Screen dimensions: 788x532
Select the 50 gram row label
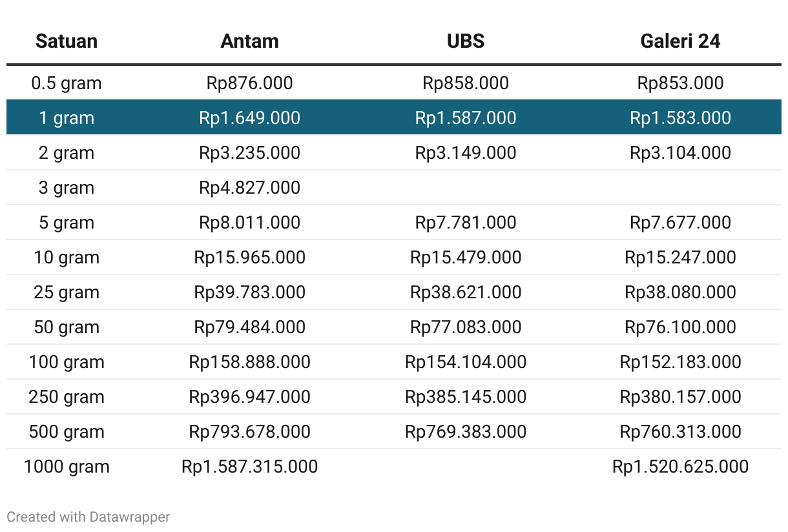tap(67, 327)
